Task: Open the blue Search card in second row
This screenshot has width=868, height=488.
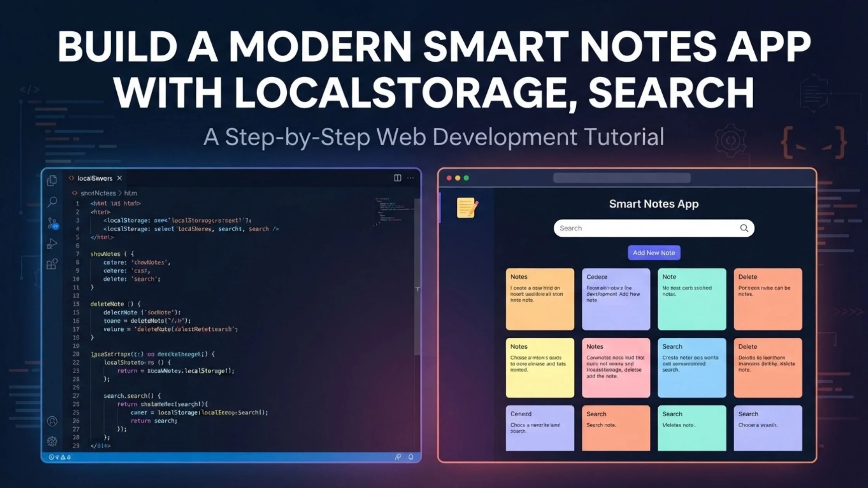Action: tap(692, 368)
